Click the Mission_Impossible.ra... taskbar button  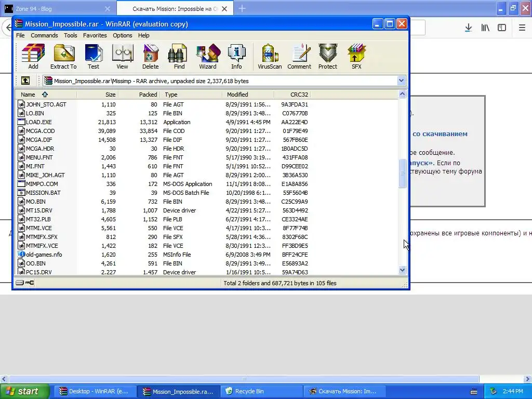tap(179, 392)
